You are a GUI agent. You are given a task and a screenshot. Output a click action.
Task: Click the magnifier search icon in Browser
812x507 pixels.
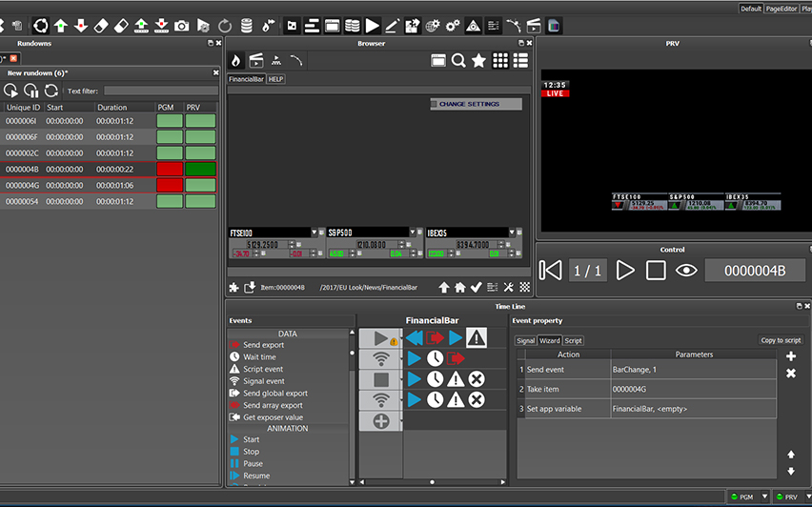pos(458,61)
